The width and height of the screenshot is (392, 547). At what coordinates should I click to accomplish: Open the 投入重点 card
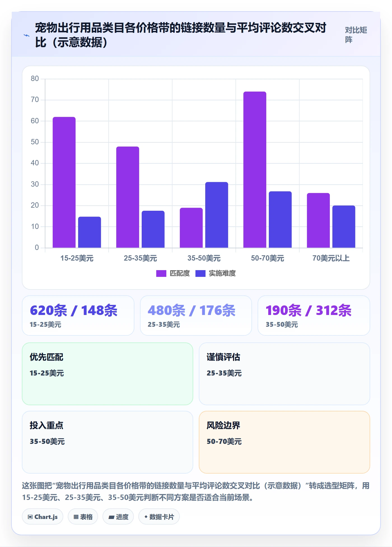(x=108, y=442)
